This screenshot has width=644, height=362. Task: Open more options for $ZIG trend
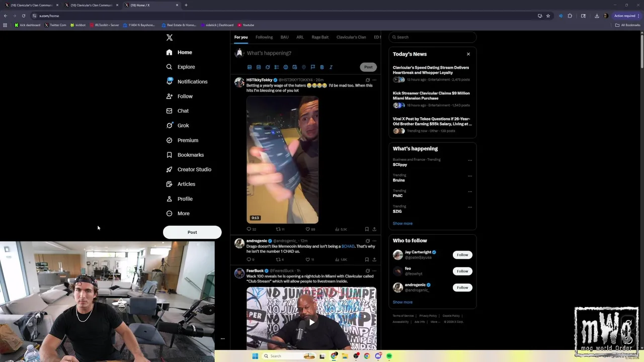click(470, 207)
